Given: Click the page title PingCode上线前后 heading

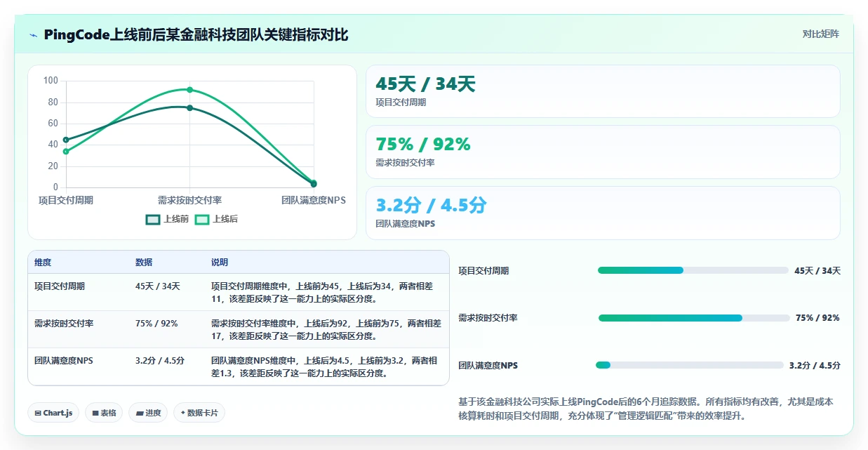Looking at the screenshot, I should [196, 35].
